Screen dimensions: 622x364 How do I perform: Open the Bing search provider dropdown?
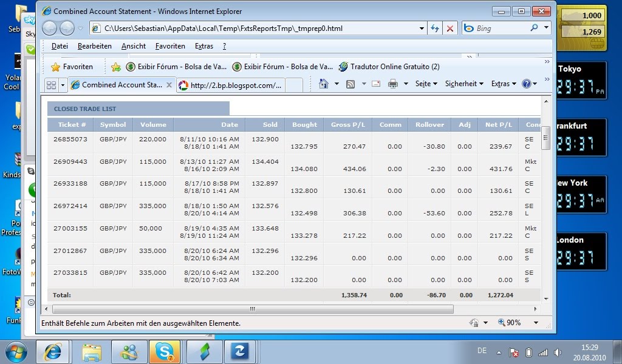click(x=546, y=28)
